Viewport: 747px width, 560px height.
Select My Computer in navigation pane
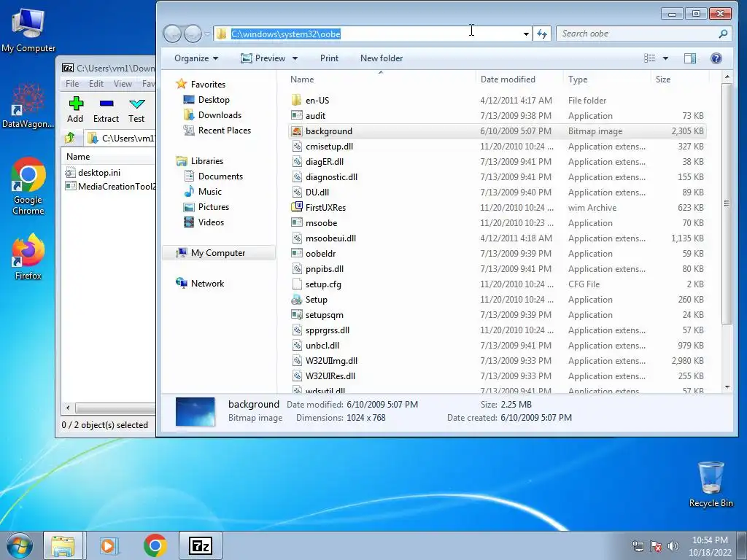(x=218, y=253)
